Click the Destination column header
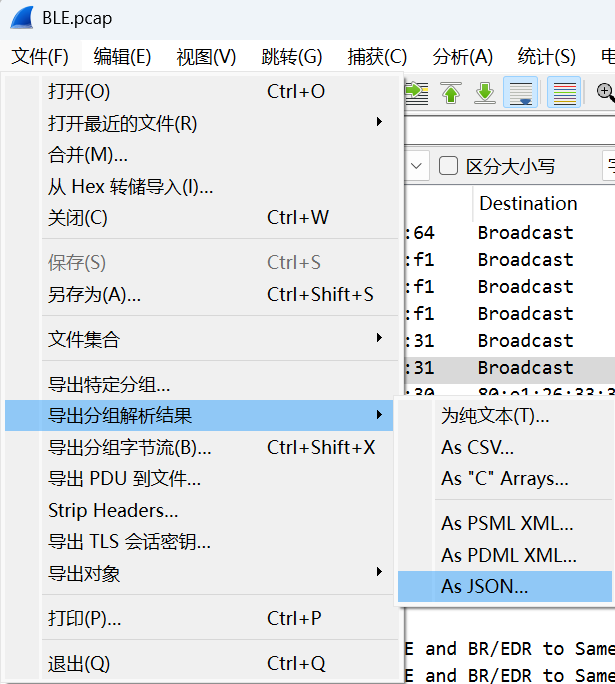The width and height of the screenshot is (615, 684). click(529, 203)
